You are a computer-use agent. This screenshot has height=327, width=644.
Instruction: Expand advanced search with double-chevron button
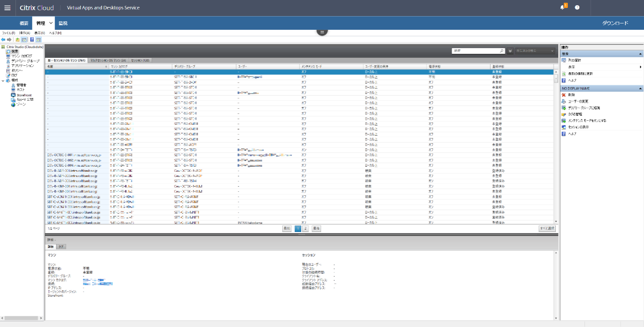(510, 51)
